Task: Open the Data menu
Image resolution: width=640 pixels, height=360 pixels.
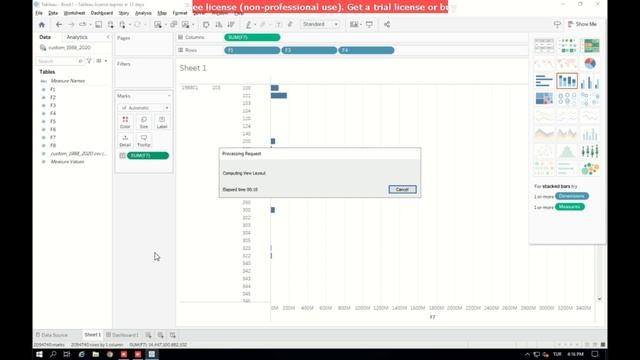Action: (x=53, y=13)
